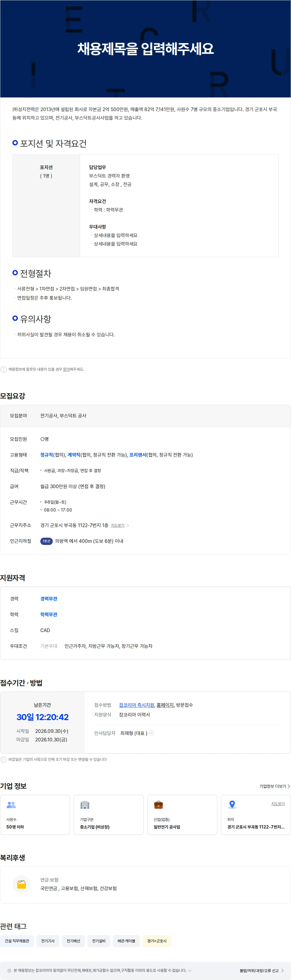Click the 기업구분 building icon
291x980 pixels.
click(85, 805)
